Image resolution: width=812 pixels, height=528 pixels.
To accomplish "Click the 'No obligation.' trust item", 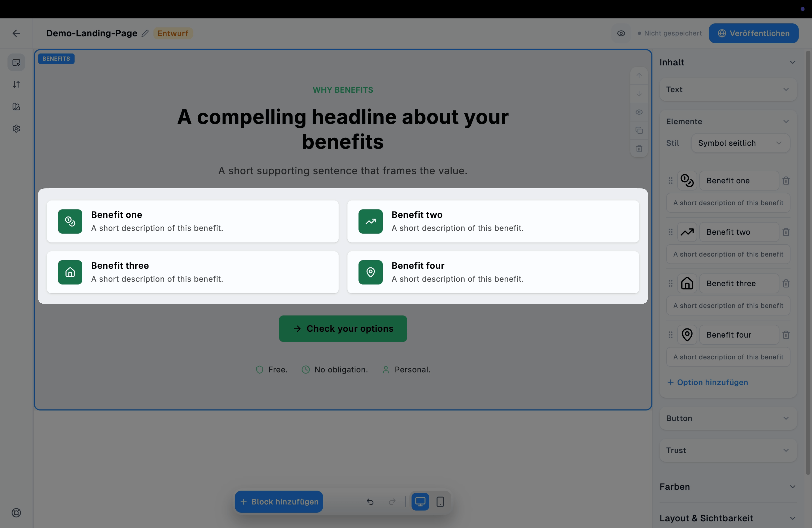I will [x=335, y=370].
